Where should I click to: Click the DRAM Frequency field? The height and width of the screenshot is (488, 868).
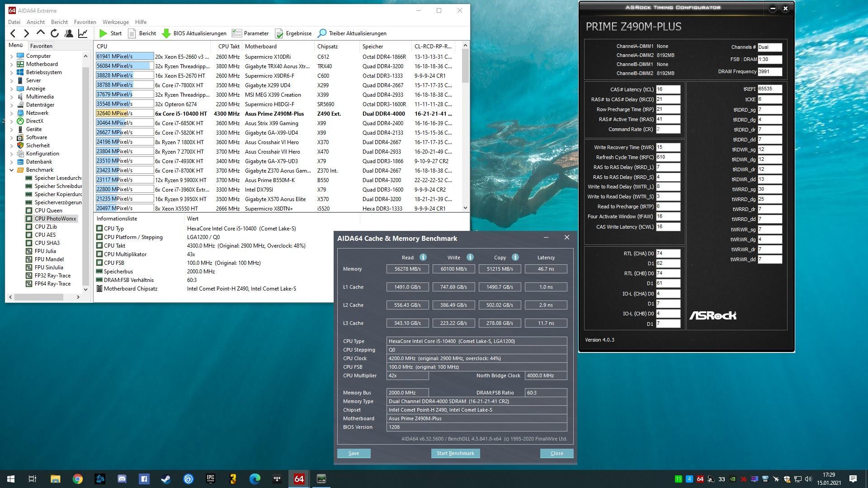tap(770, 71)
